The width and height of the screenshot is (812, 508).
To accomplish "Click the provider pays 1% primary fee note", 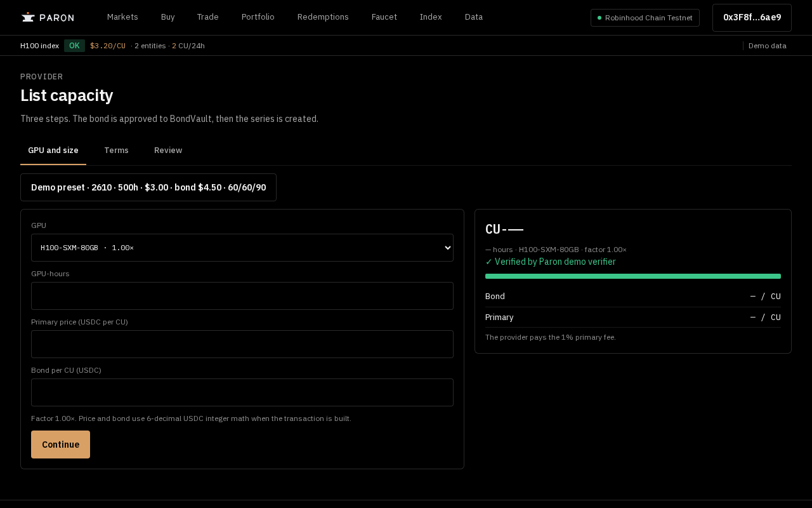I will tap(551, 337).
